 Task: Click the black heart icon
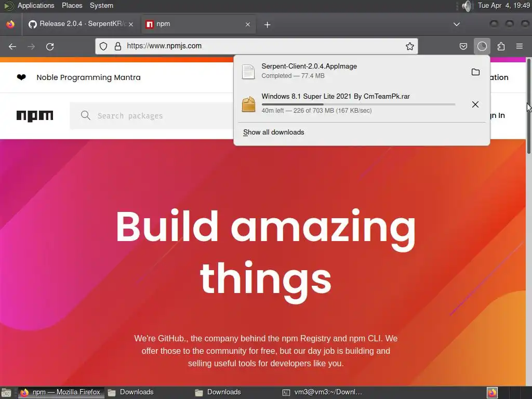(x=21, y=77)
